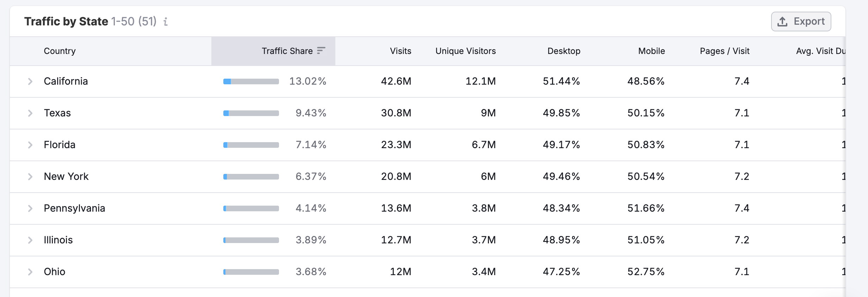This screenshot has width=868, height=297.
Task: Expand the Texas row
Action: (30, 113)
